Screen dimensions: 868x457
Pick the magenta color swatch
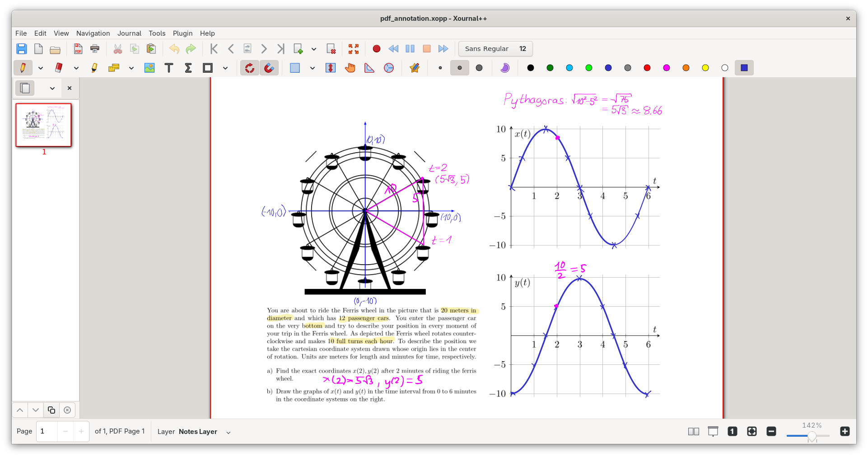[667, 68]
